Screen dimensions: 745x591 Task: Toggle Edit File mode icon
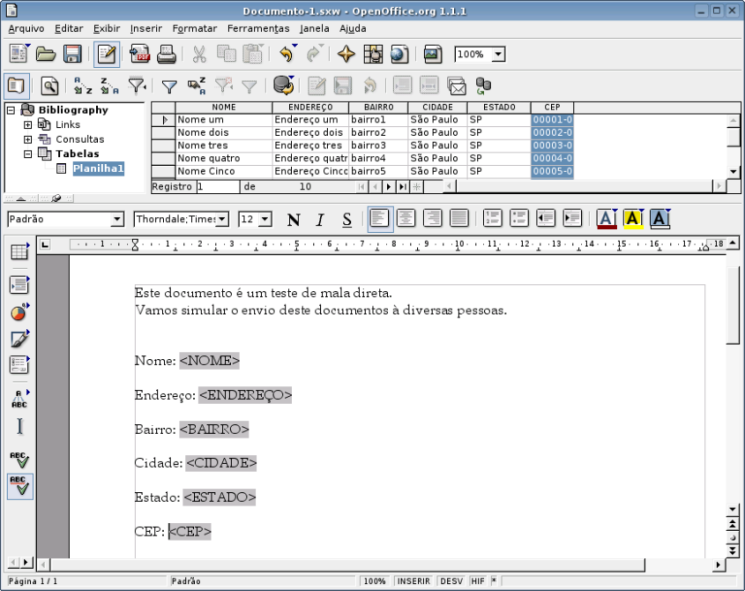tap(106, 54)
